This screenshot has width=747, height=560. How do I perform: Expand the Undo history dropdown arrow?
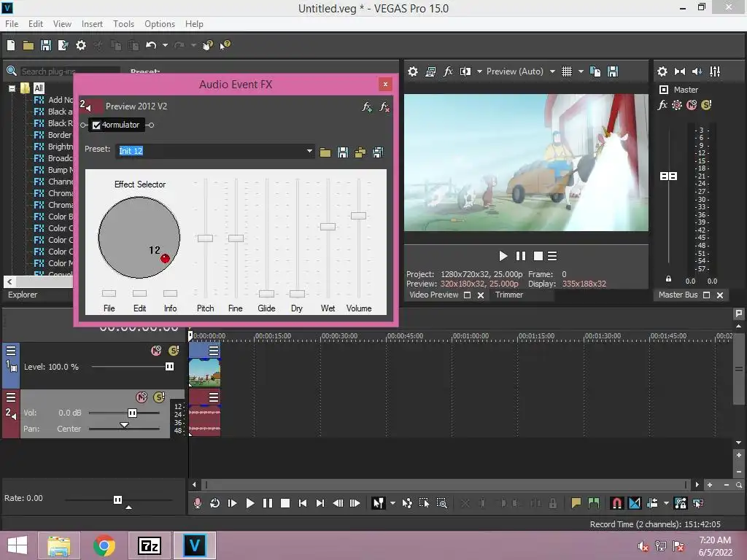coord(165,45)
